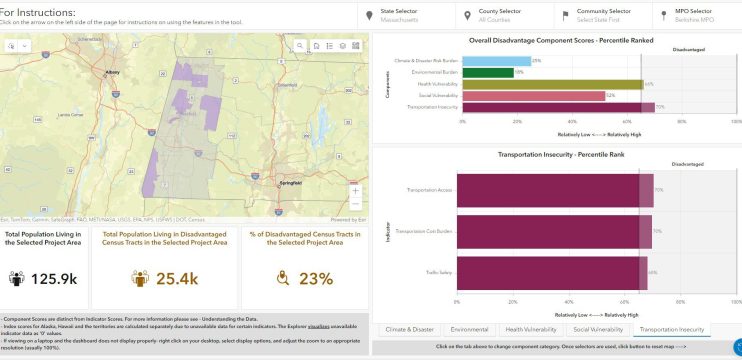Select the Transportation Insecurity tab
This screenshot has height=360, width=742.
[x=671, y=329]
